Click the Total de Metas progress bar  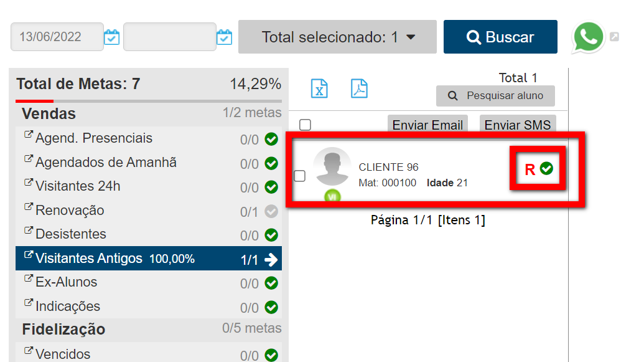coord(148,101)
